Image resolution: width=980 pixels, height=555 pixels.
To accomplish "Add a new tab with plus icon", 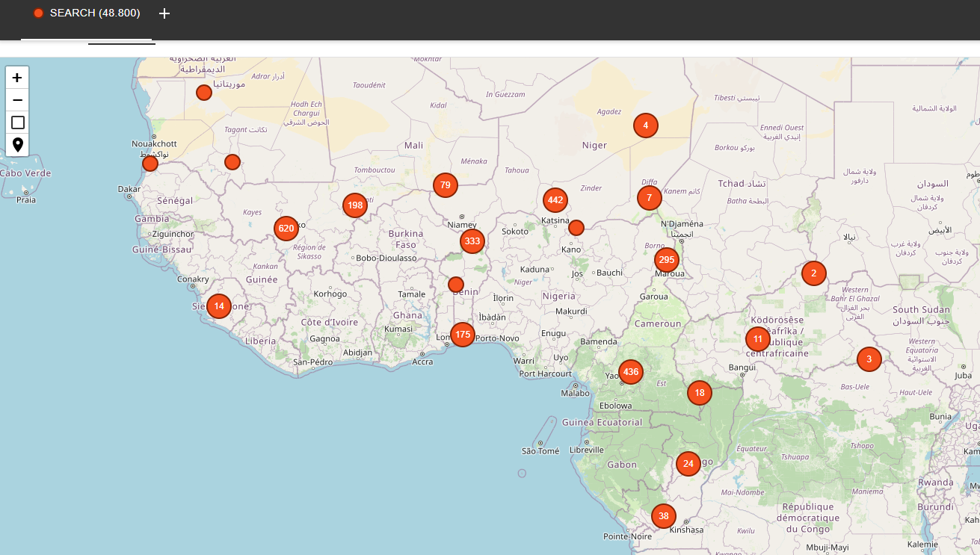I will (x=164, y=13).
